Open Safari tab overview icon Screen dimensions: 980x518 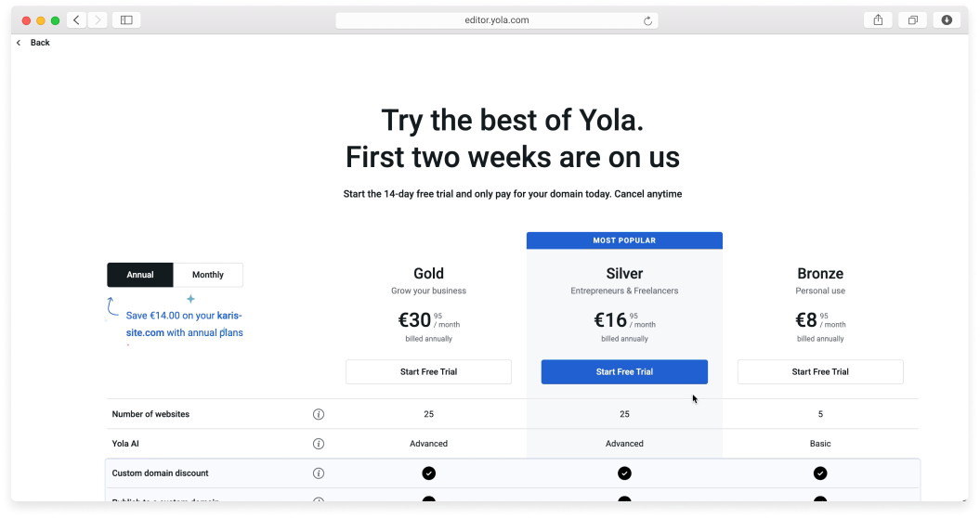[913, 19]
